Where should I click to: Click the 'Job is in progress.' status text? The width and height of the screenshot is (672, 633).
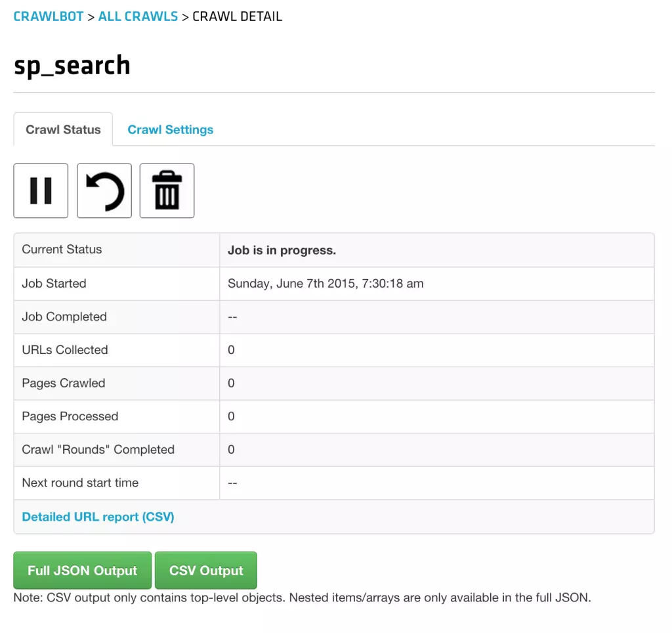tap(282, 250)
